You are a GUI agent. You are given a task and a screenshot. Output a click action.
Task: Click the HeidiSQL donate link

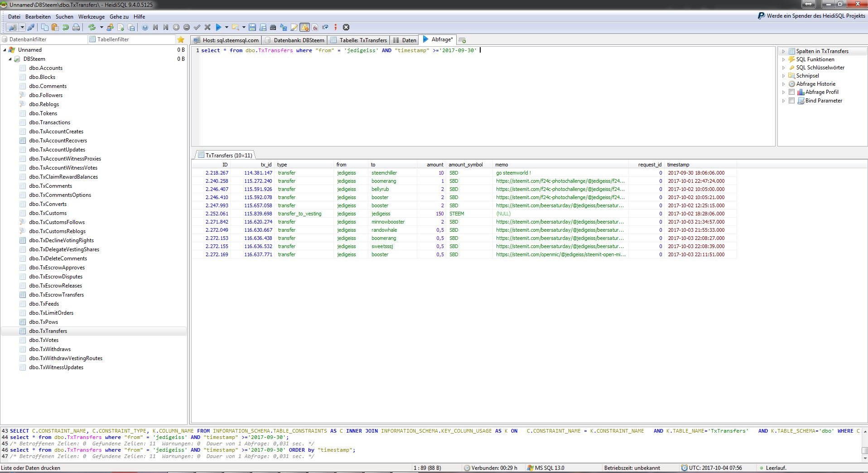811,15
